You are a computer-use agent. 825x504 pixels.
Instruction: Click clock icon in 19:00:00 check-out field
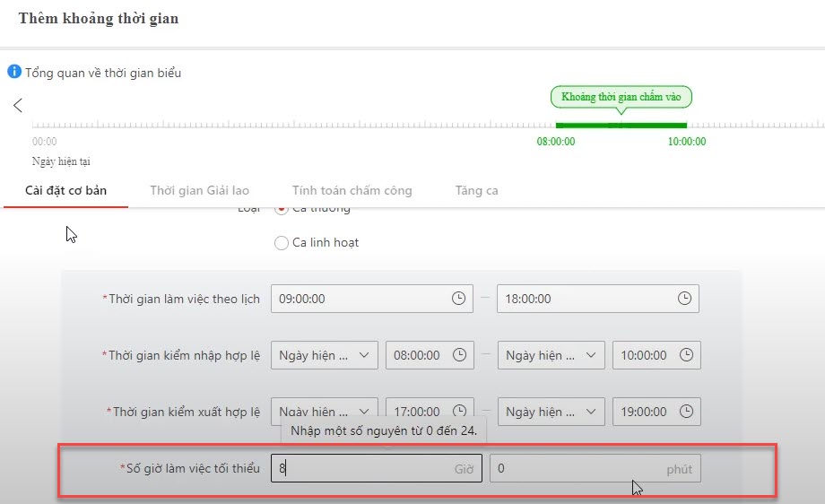pyautogui.click(x=686, y=412)
